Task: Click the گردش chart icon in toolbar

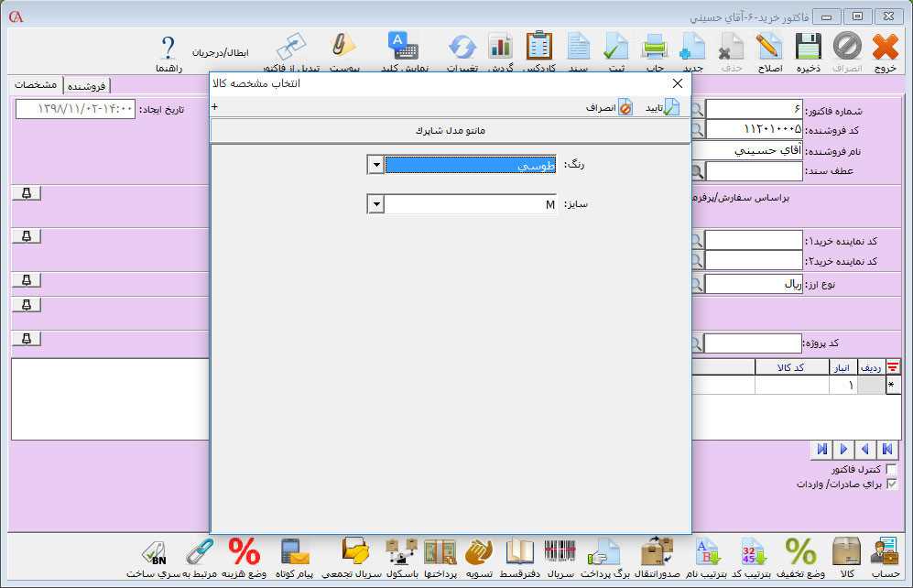Action: point(500,47)
